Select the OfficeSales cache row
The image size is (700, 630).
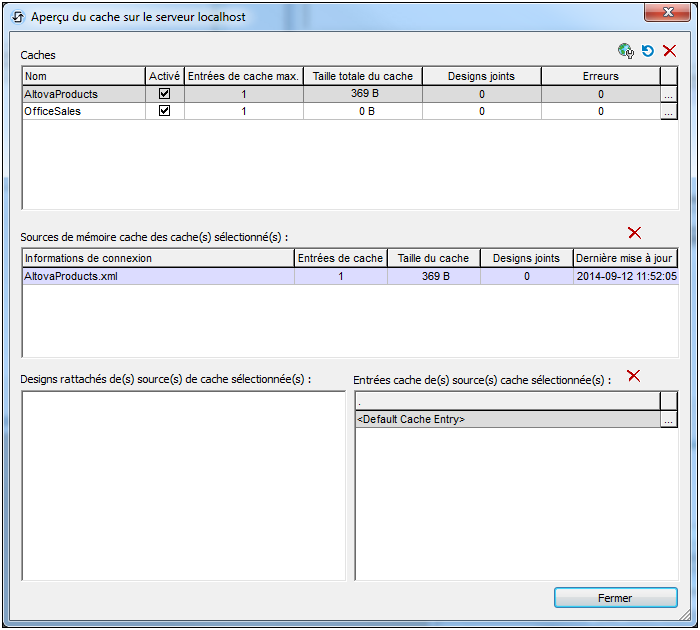[x=84, y=111]
